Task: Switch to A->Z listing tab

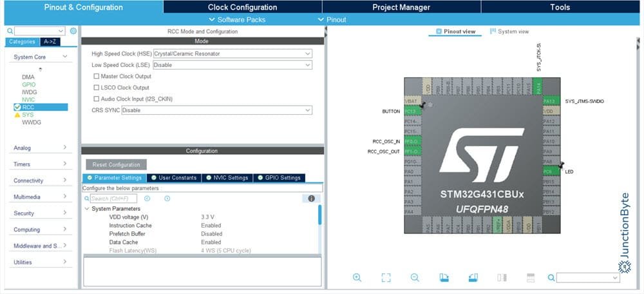Action: pos(50,41)
